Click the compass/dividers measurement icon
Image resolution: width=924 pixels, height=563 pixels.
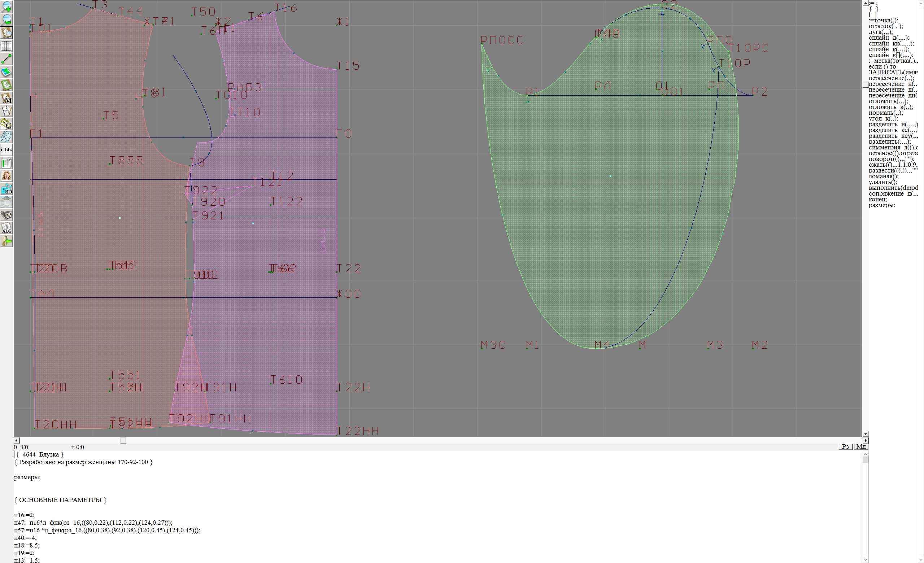click(7, 111)
